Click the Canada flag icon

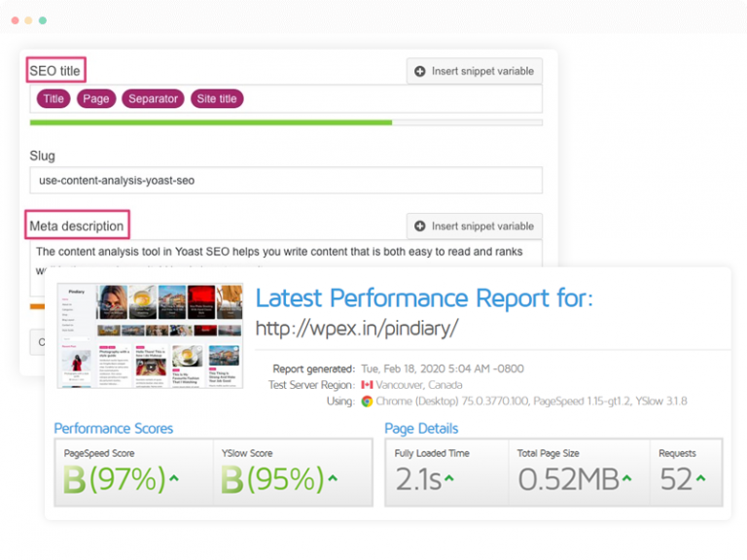pos(367,385)
